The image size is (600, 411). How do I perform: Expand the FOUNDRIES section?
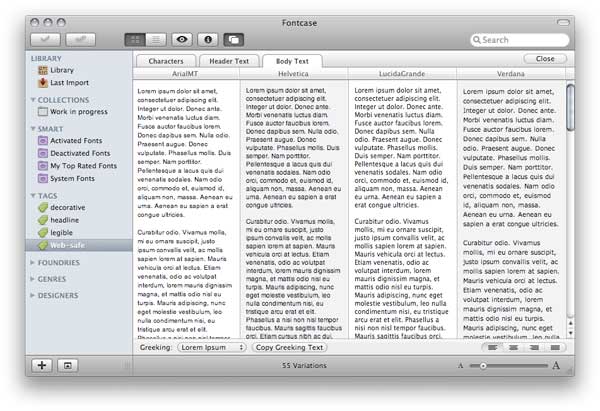coord(33,263)
